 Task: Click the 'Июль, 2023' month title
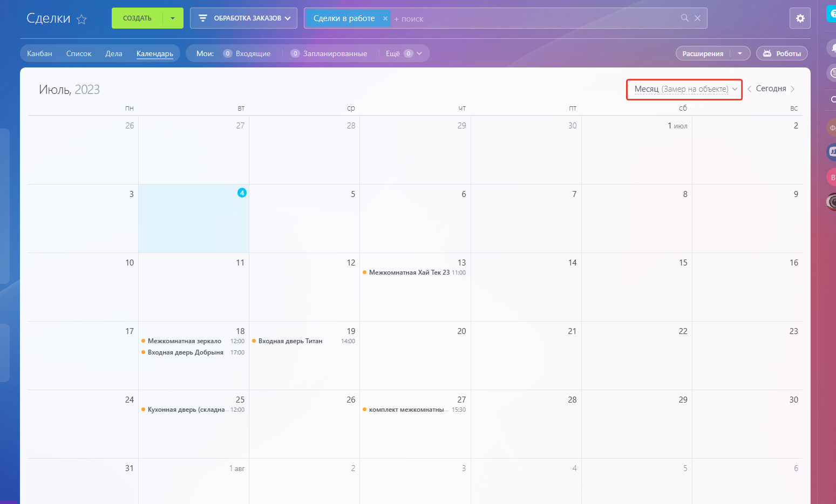click(x=69, y=90)
